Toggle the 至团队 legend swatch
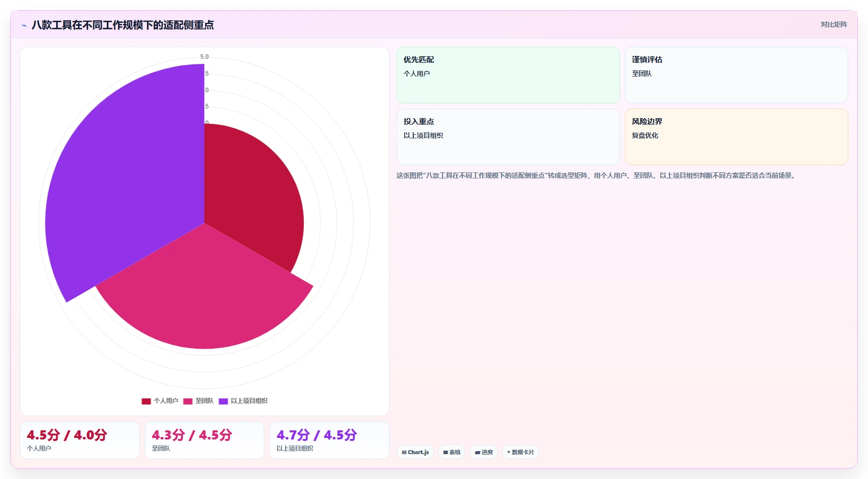 click(x=188, y=401)
